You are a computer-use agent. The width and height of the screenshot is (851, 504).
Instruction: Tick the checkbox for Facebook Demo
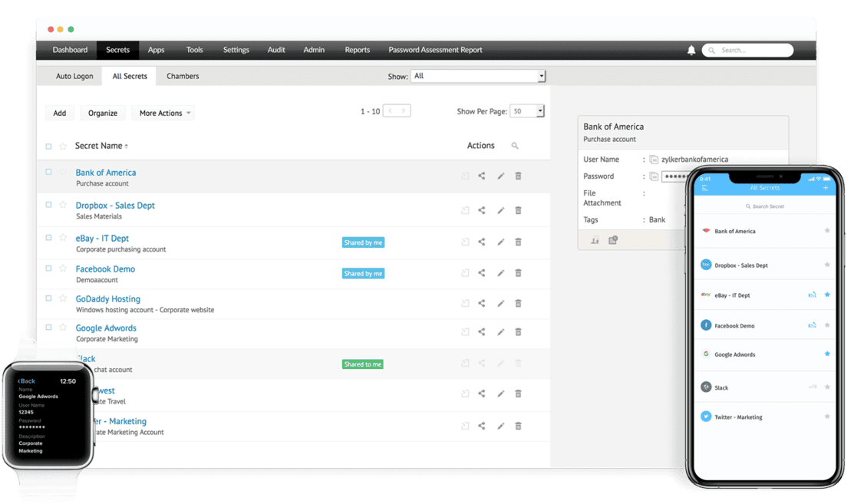(x=48, y=268)
